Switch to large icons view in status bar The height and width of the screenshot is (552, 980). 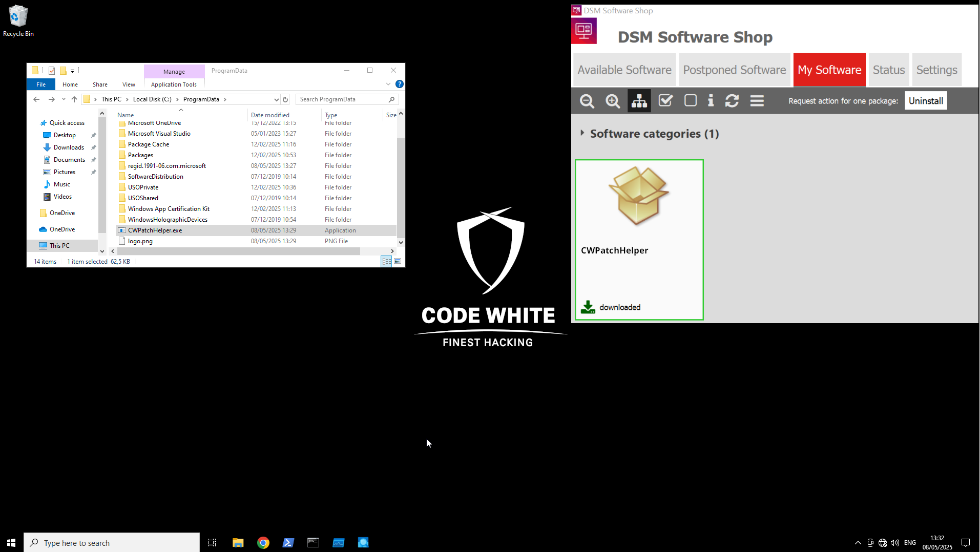tap(398, 262)
